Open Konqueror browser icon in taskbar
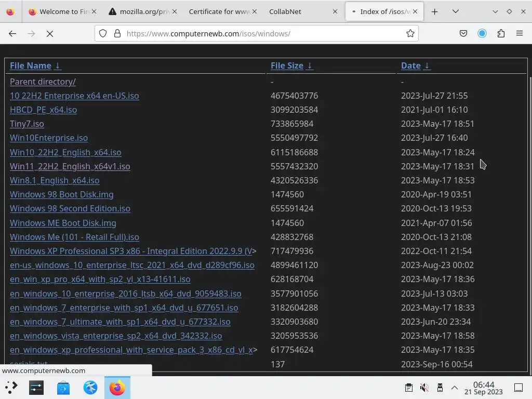 pyautogui.click(x=90, y=388)
